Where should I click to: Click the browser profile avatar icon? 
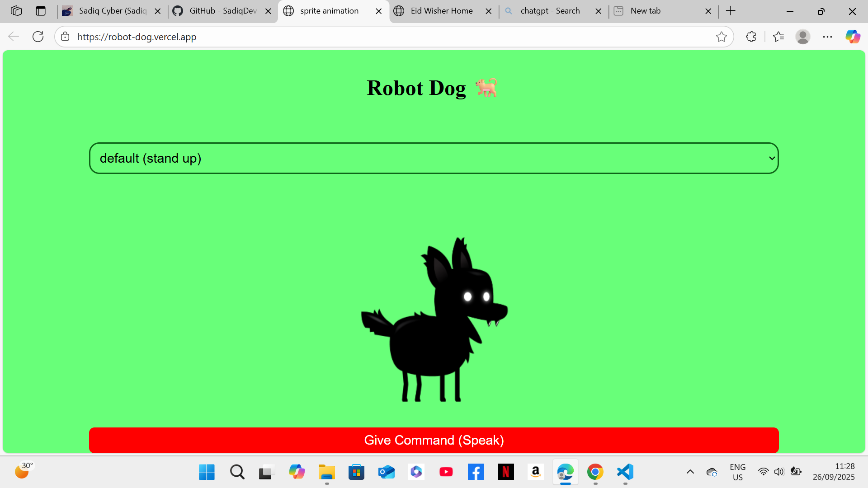803,37
